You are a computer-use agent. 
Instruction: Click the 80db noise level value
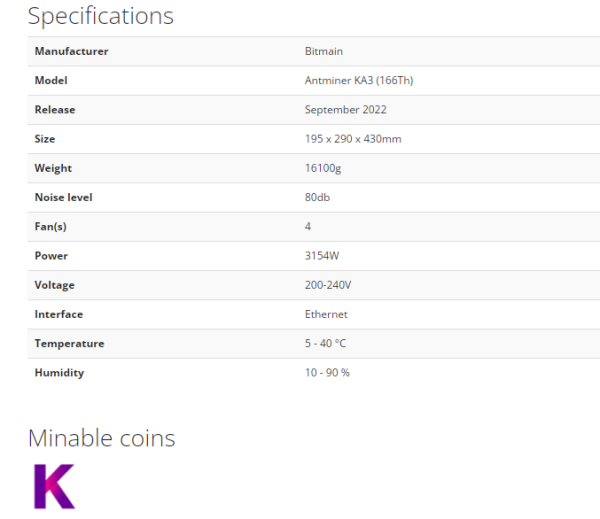(x=317, y=197)
